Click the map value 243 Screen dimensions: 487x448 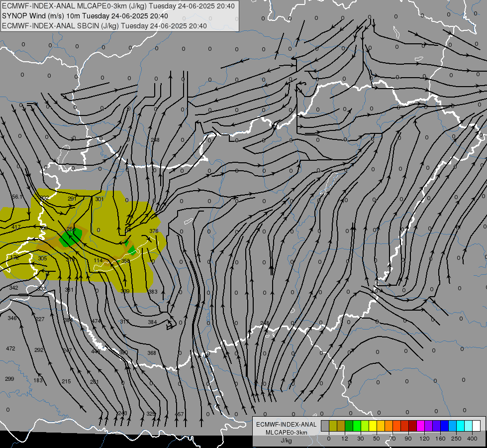[123, 413]
